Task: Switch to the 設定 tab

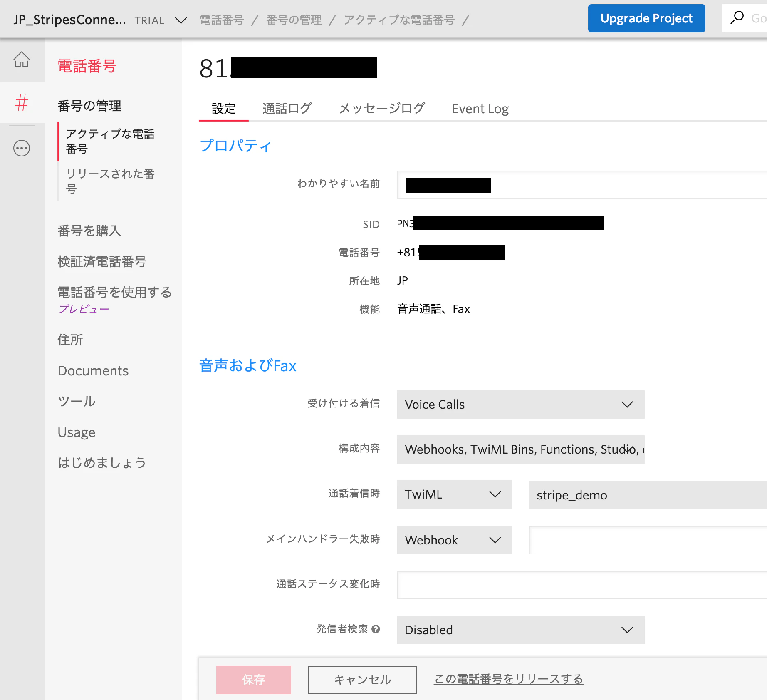Action: click(x=224, y=109)
